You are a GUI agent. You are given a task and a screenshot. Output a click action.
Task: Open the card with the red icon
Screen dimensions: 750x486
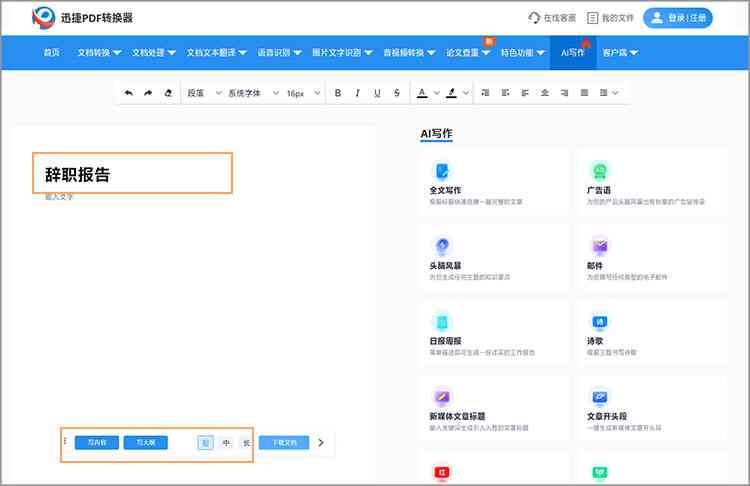click(495, 468)
